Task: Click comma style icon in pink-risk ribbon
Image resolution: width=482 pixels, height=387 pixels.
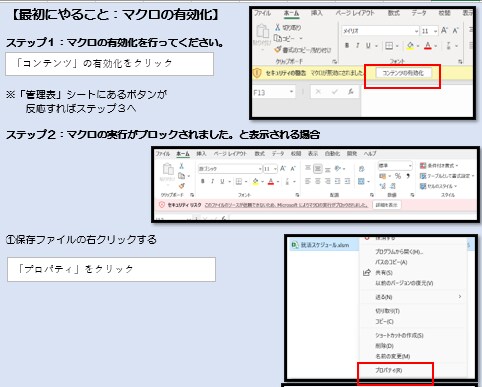Action: pyautogui.click(x=408, y=176)
